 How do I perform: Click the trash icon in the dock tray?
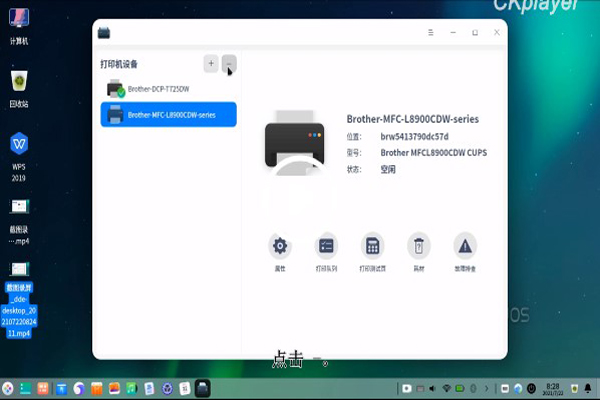574,389
